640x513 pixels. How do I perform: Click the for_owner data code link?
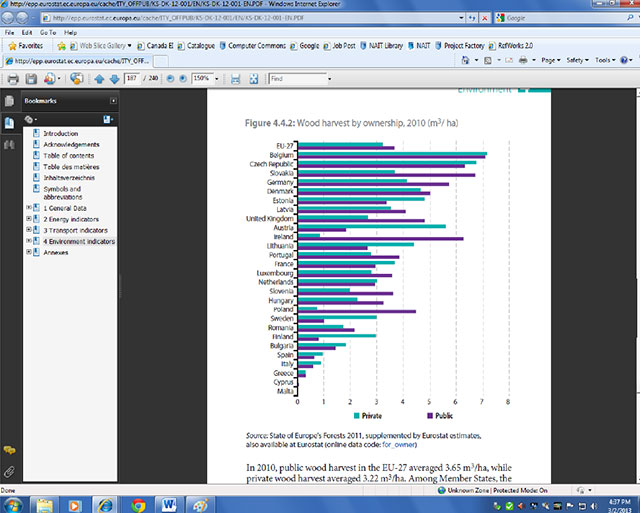click(x=398, y=444)
